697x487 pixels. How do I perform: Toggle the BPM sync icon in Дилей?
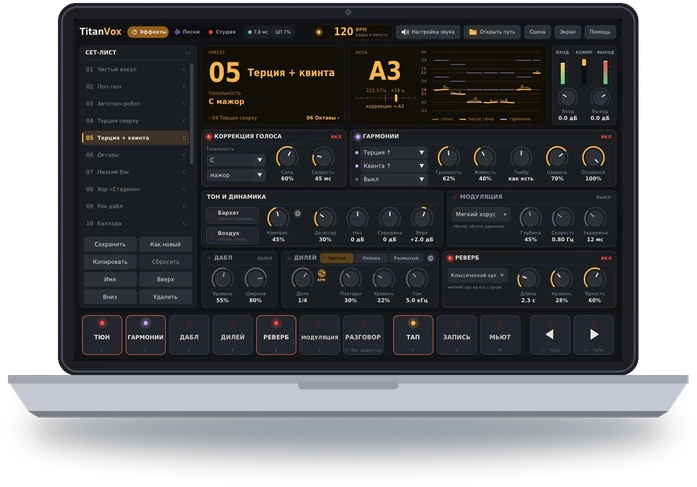click(321, 274)
